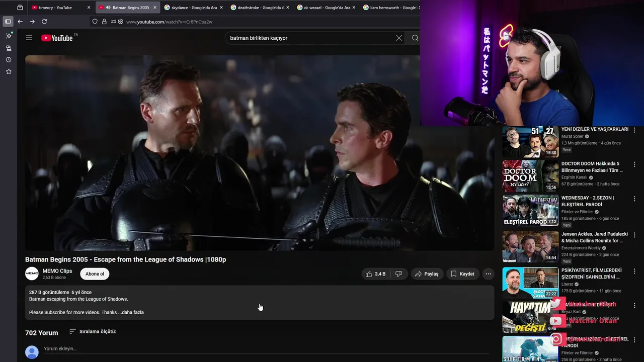Open the Sıralama ölçütü sort dropdown
The width and height of the screenshot is (644, 362).
[x=93, y=332]
